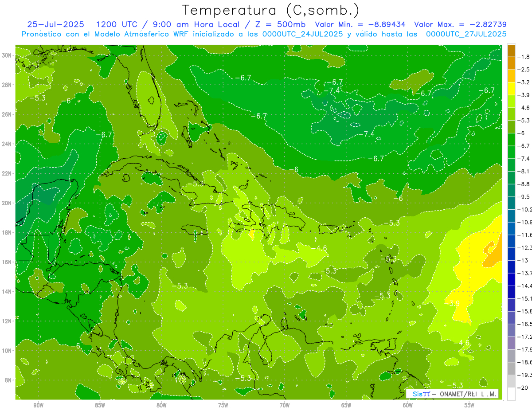Select the 70W longitude axis label
This screenshot has height=411, width=532.
coord(285,406)
